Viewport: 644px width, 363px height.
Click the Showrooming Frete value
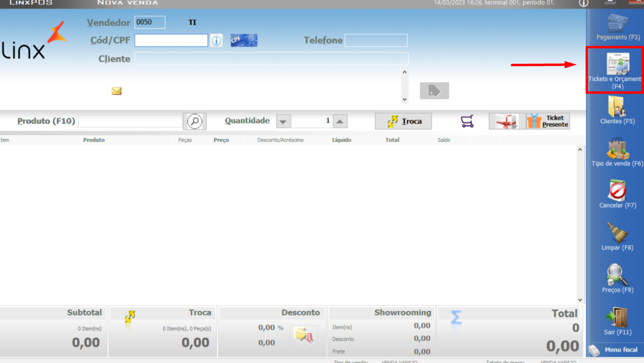422,351
